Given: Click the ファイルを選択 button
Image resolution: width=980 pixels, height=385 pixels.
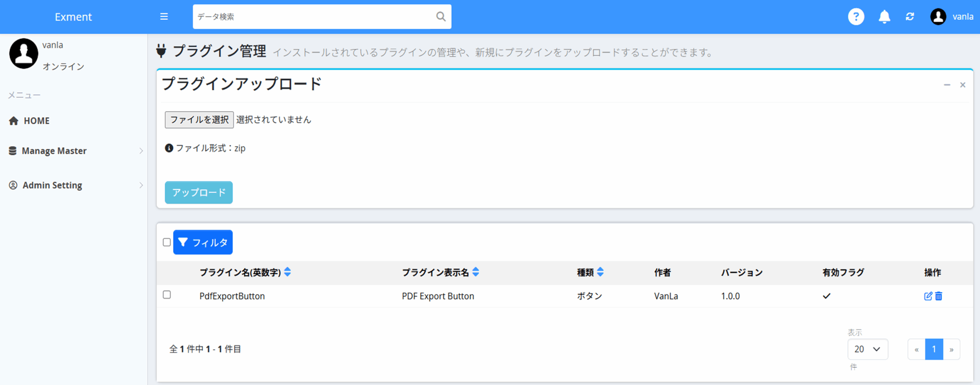Looking at the screenshot, I should (199, 120).
